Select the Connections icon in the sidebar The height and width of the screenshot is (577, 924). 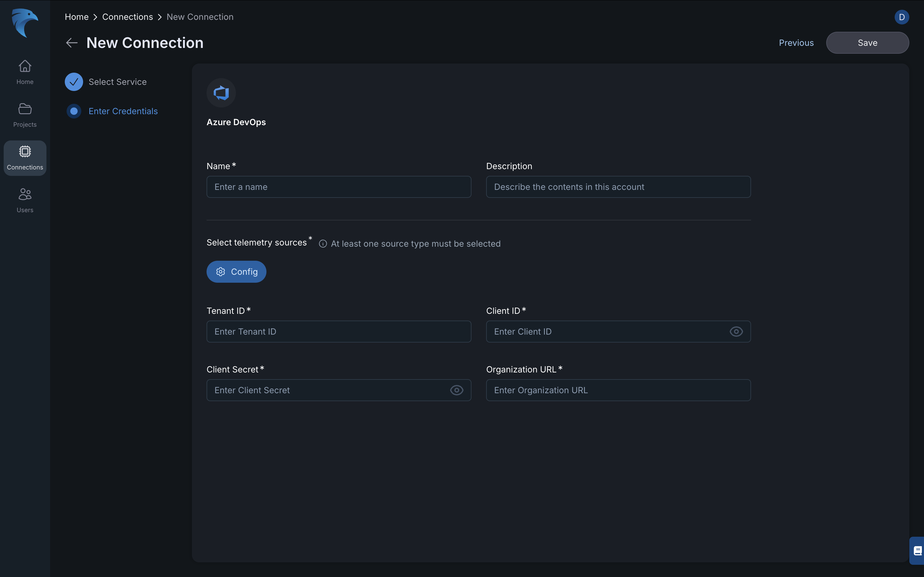[x=24, y=158]
